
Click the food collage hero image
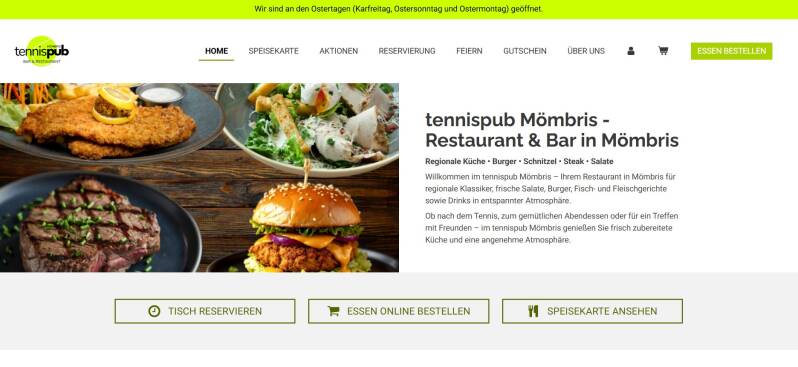[x=200, y=178]
